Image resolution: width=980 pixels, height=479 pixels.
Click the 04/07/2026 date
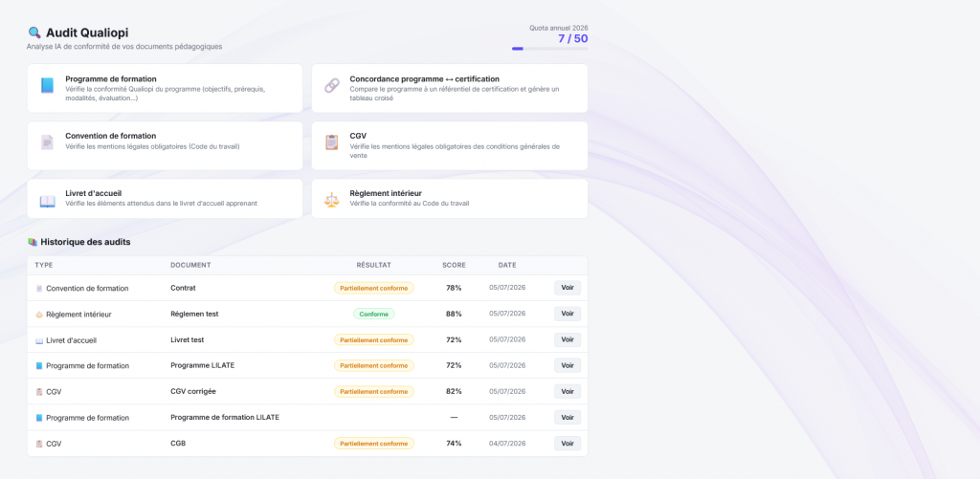pos(507,444)
